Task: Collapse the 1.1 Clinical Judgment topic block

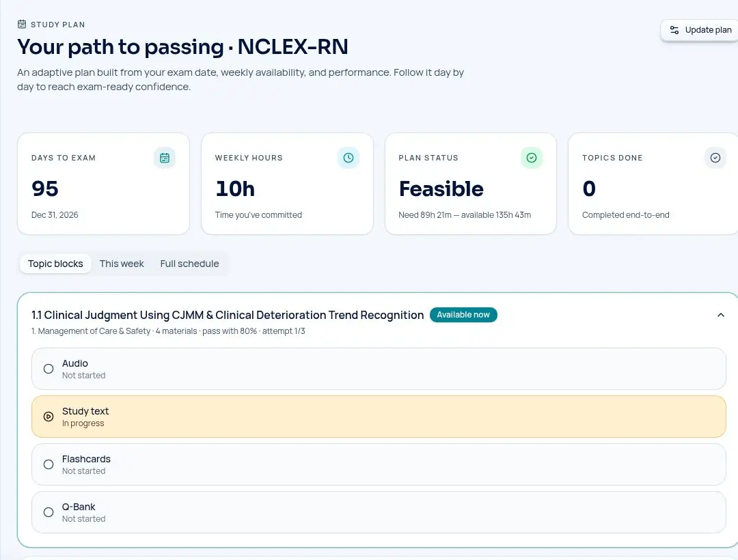Action: pyautogui.click(x=721, y=315)
